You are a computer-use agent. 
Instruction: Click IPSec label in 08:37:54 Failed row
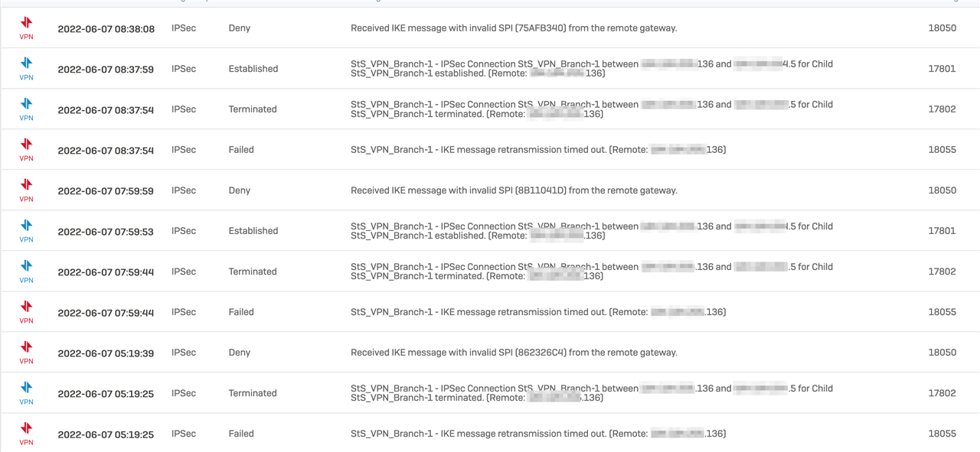point(184,150)
